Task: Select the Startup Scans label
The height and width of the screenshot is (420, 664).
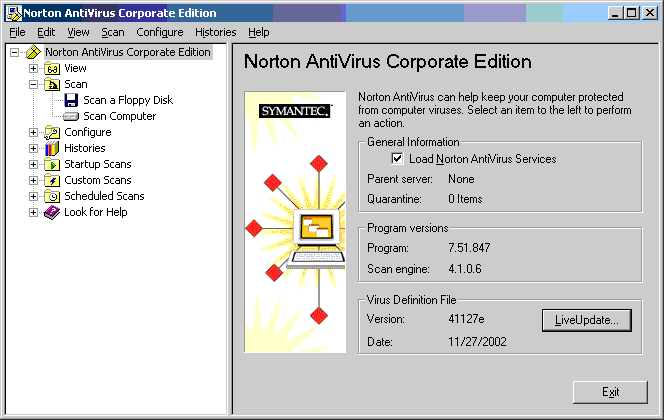Action: 98,164
